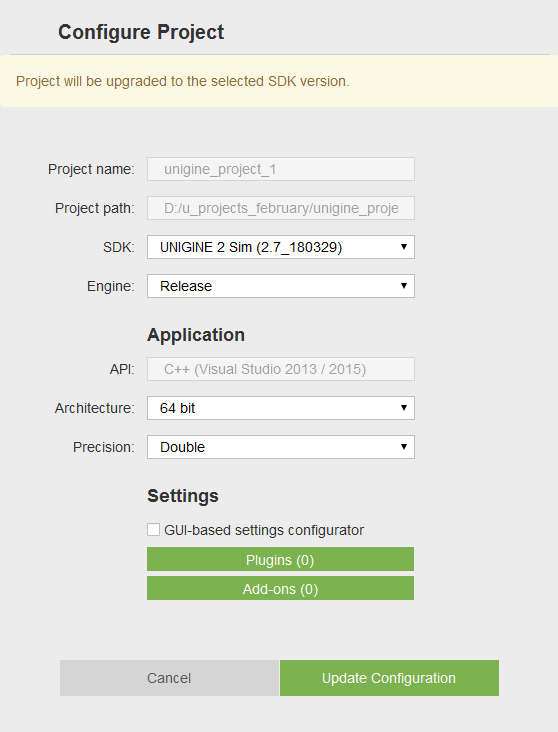The image size is (558, 732).
Task: Click the Configure Project heading
Action: click(x=141, y=32)
